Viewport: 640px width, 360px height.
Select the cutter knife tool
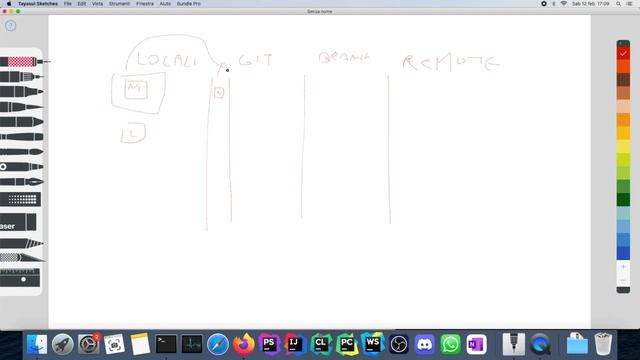pos(22,258)
